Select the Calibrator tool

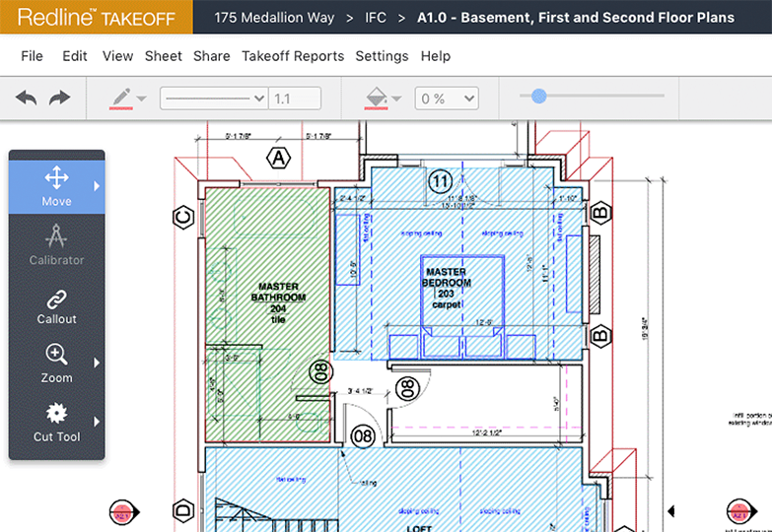(56, 244)
